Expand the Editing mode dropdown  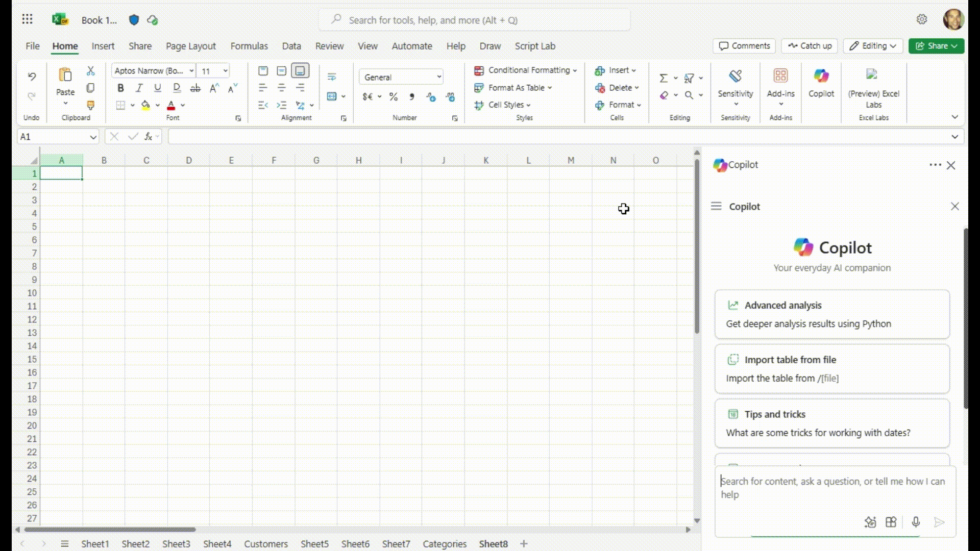(x=892, y=46)
